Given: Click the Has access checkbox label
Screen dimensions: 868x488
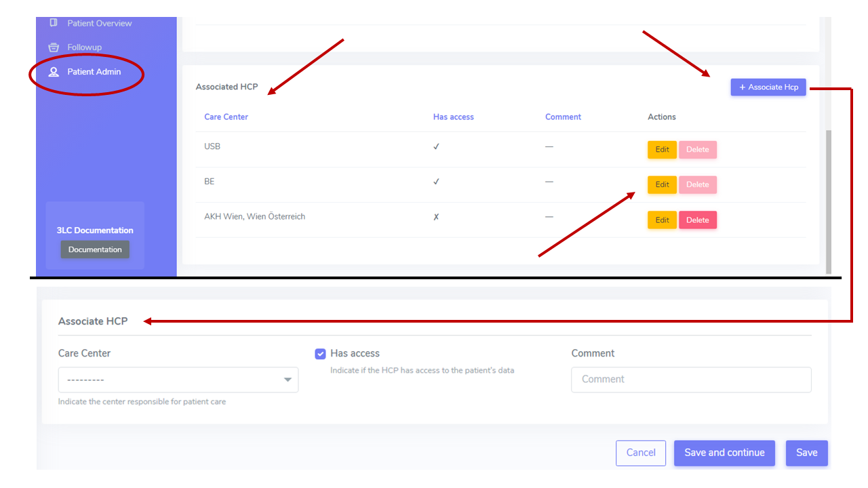Looking at the screenshot, I should click(x=355, y=354).
